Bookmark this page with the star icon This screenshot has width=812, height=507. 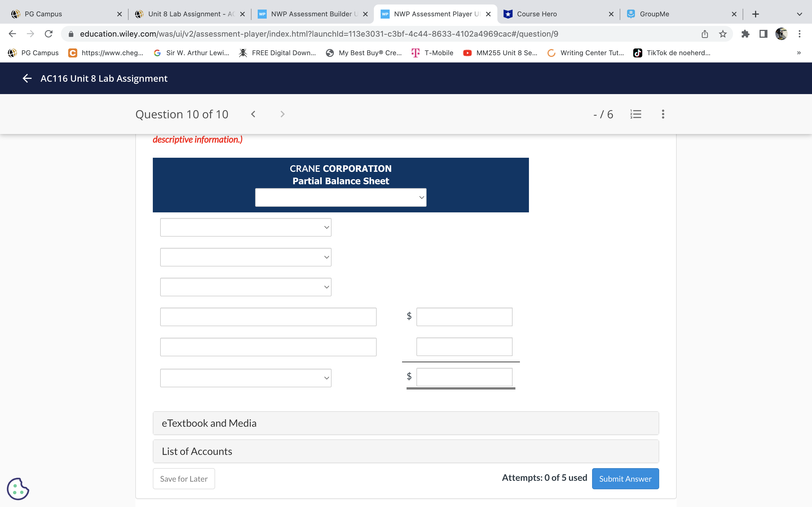(x=722, y=34)
